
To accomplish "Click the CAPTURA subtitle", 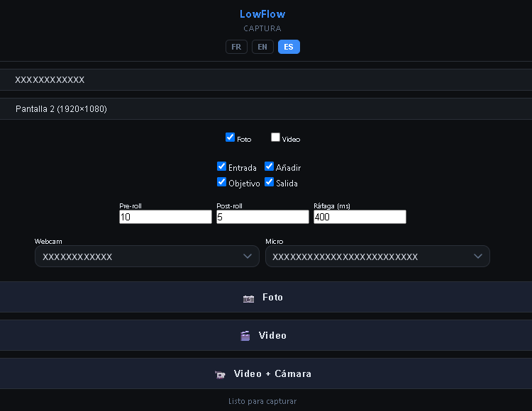I will pyautogui.click(x=262, y=28).
